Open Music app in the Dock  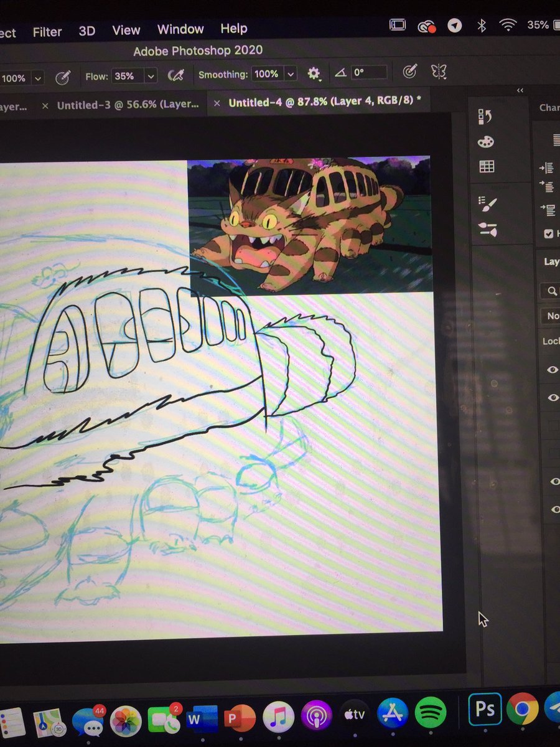[x=278, y=717]
